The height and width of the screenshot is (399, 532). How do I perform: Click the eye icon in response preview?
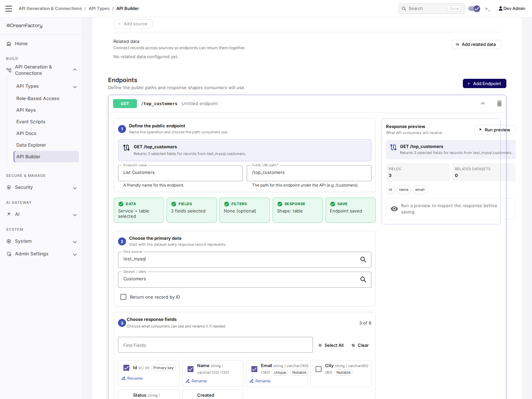pyautogui.click(x=394, y=209)
